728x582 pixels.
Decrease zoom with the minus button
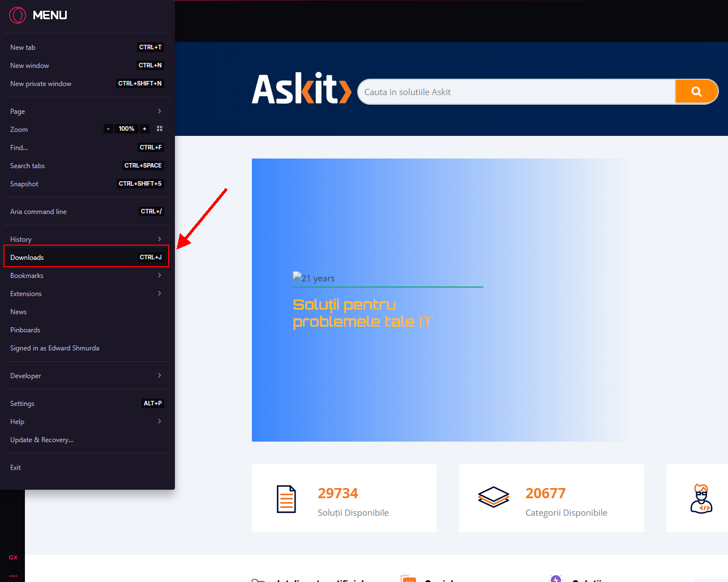point(108,129)
